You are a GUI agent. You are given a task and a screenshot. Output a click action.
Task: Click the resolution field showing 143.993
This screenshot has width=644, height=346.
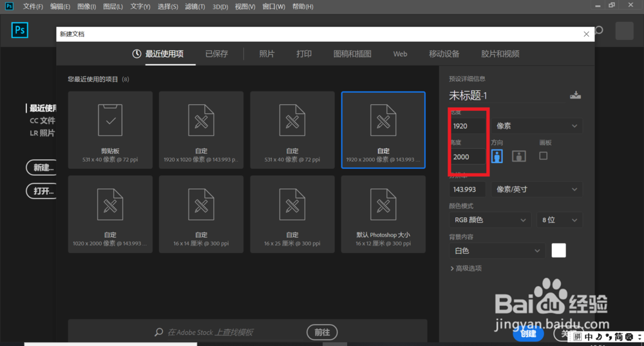click(468, 189)
